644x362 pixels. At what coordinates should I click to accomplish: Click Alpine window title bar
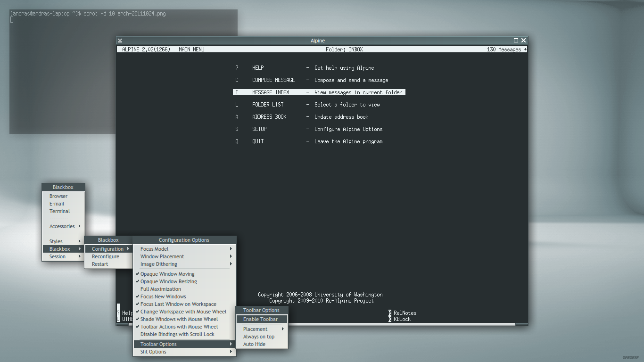pos(318,41)
